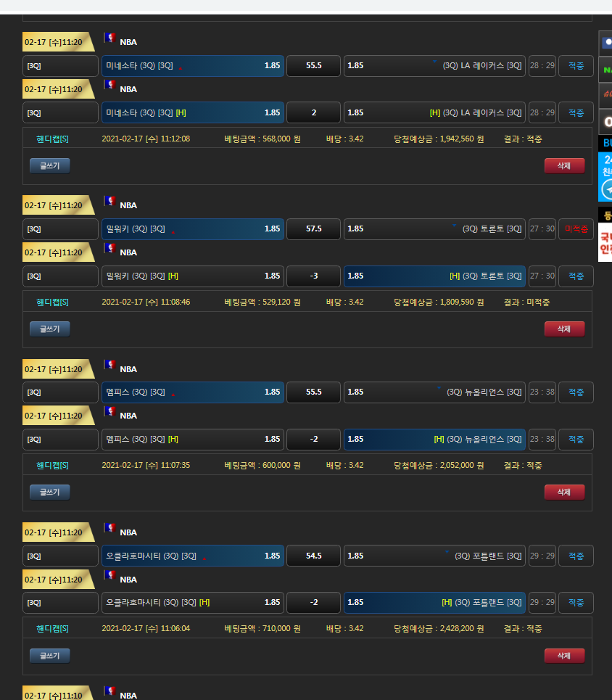Select 미네소타 handicap [H] 1.85 odds cell

(193, 112)
